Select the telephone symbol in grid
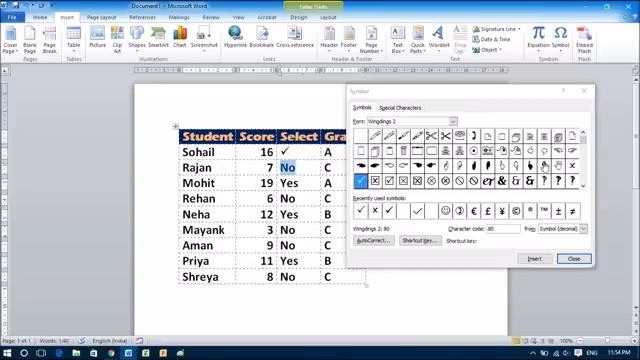The image size is (640, 360). [x=460, y=136]
